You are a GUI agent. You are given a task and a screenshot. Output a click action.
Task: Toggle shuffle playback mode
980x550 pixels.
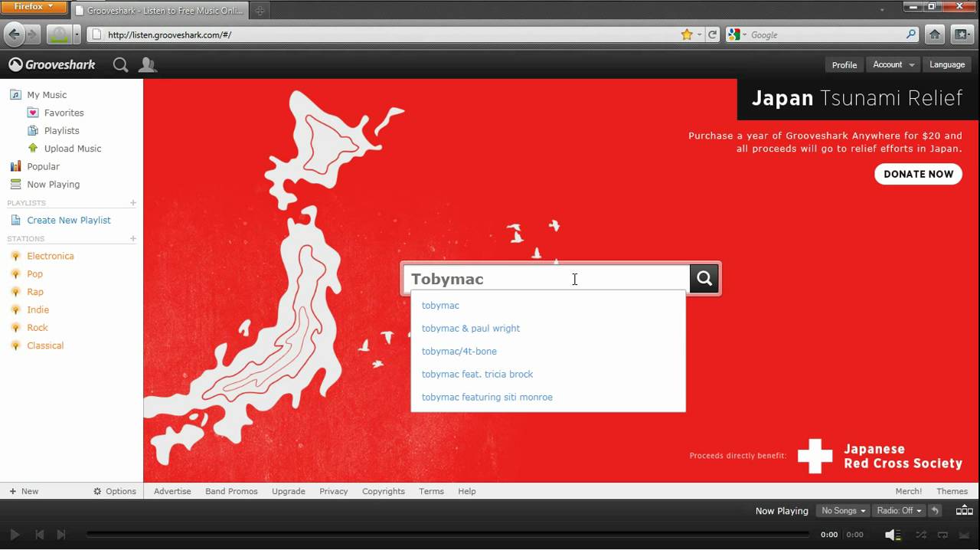click(x=921, y=535)
